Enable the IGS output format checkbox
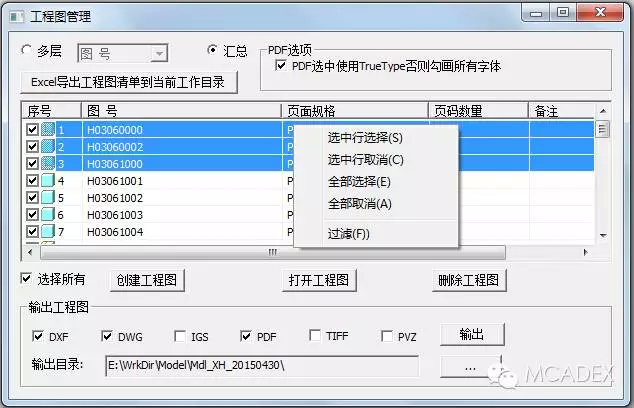Screen dimensions: 634x408 pos(181,336)
